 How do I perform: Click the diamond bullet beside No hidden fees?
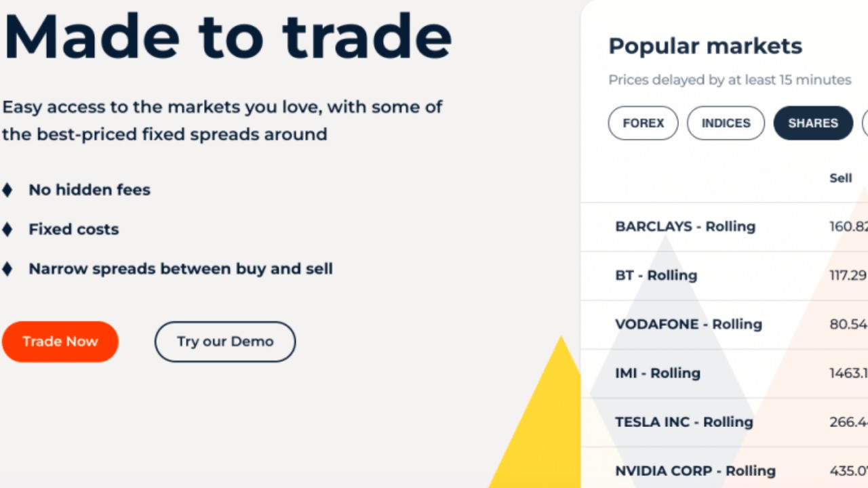[7, 190]
